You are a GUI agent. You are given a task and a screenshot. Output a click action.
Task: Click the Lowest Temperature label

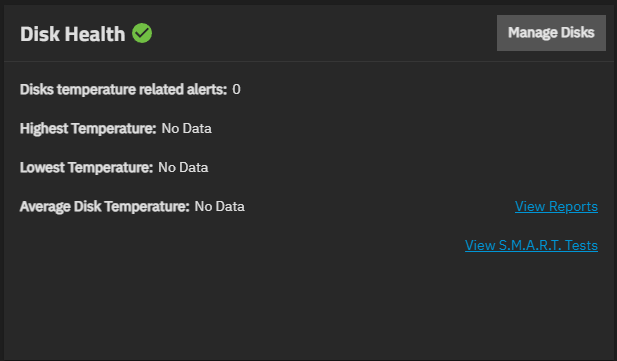[x=86, y=168]
